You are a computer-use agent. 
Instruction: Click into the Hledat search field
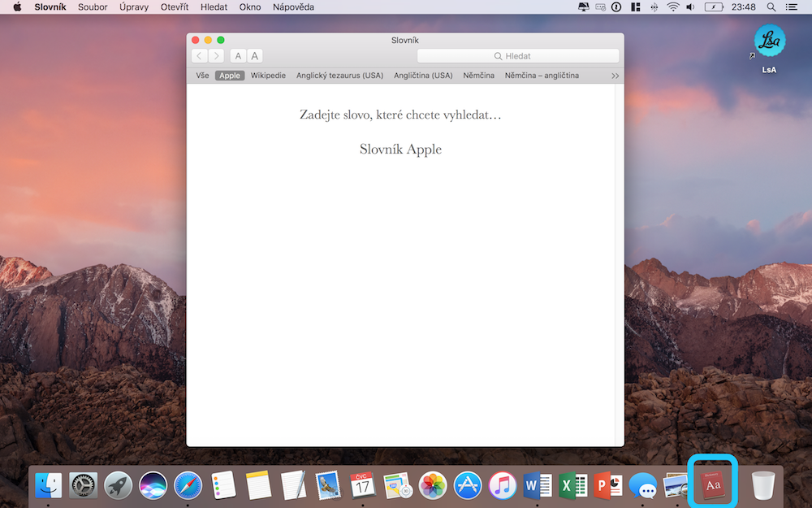(518, 56)
